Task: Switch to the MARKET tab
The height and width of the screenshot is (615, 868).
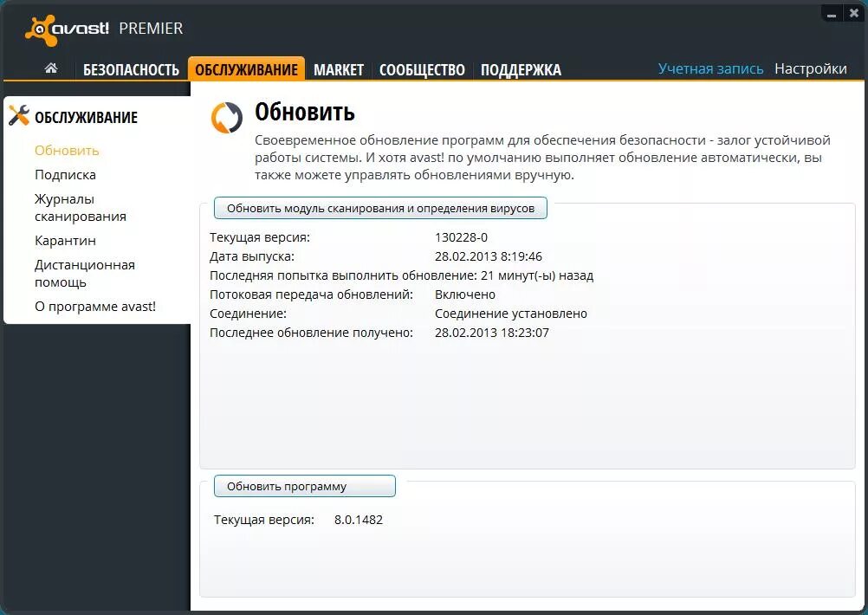Action: tap(338, 70)
